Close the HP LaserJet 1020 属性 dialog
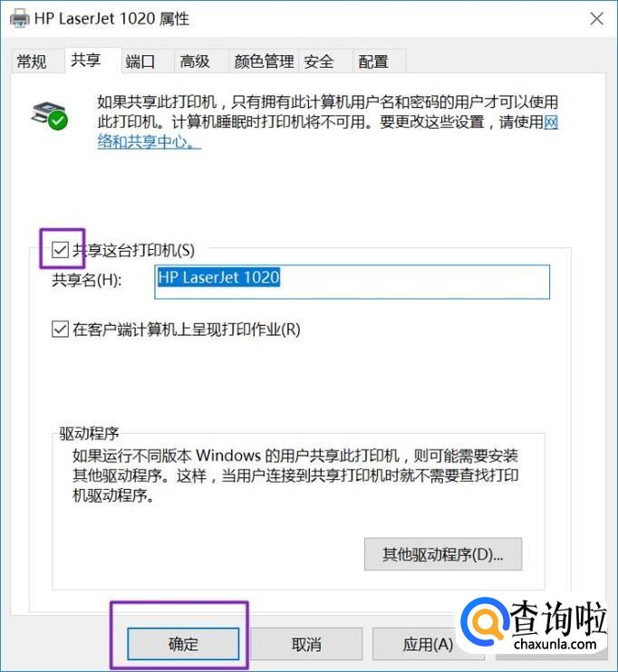The height and width of the screenshot is (672, 618). (x=596, y=19)
